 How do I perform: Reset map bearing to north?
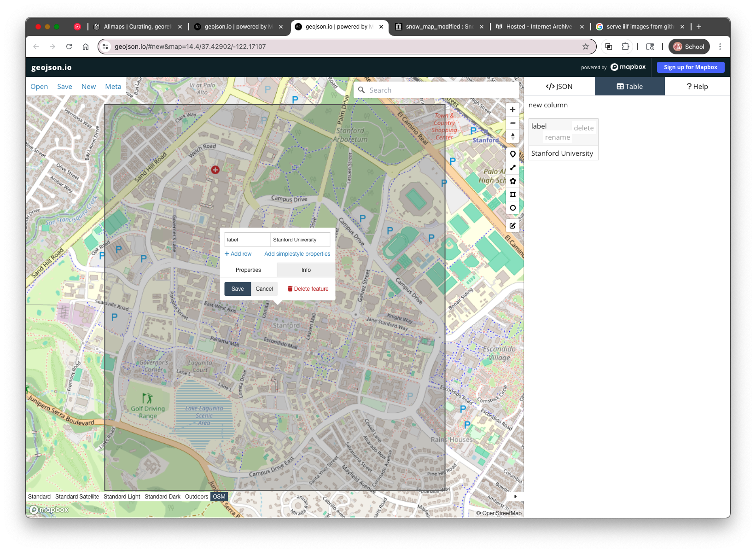[512, 136]
